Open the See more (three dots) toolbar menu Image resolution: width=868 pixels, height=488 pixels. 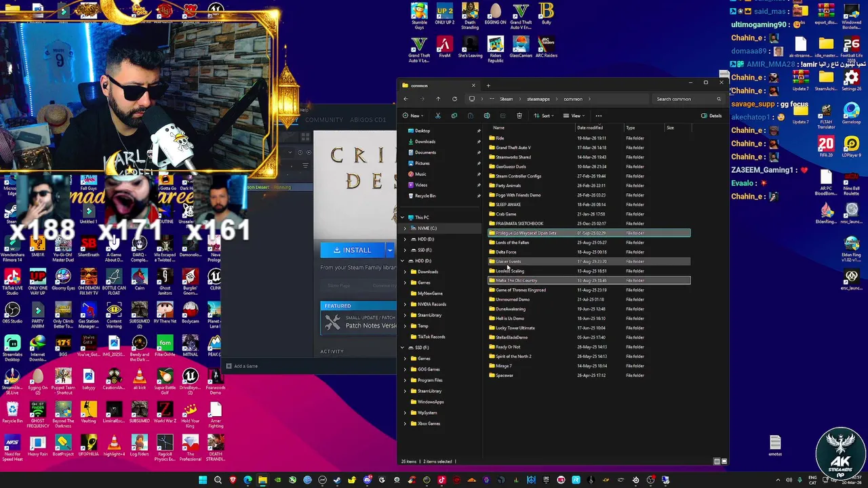click(x=598, y=116)
